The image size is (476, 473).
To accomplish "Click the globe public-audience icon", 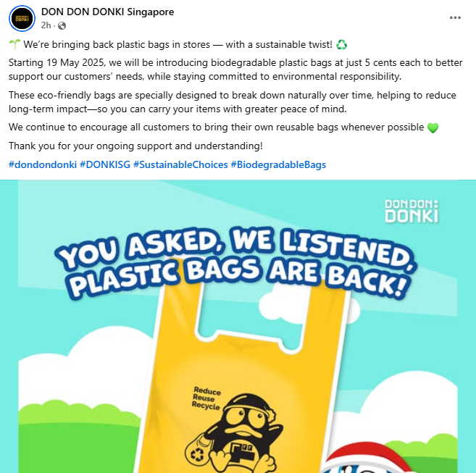I will pyautogui.click(x=62, y=26).
